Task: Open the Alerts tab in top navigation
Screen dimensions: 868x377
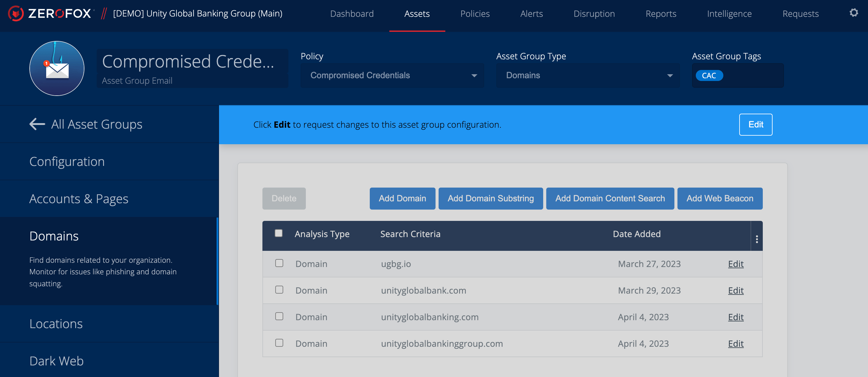Action: [531, 14]
